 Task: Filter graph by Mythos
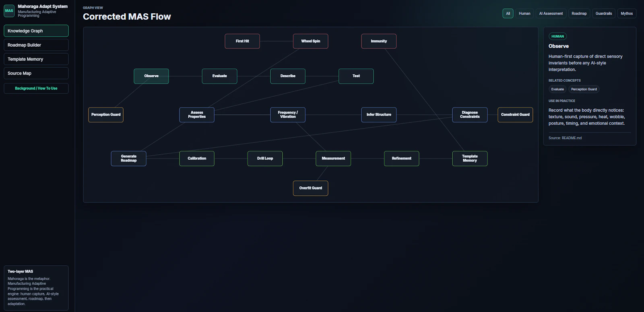(x=627, y=13)
